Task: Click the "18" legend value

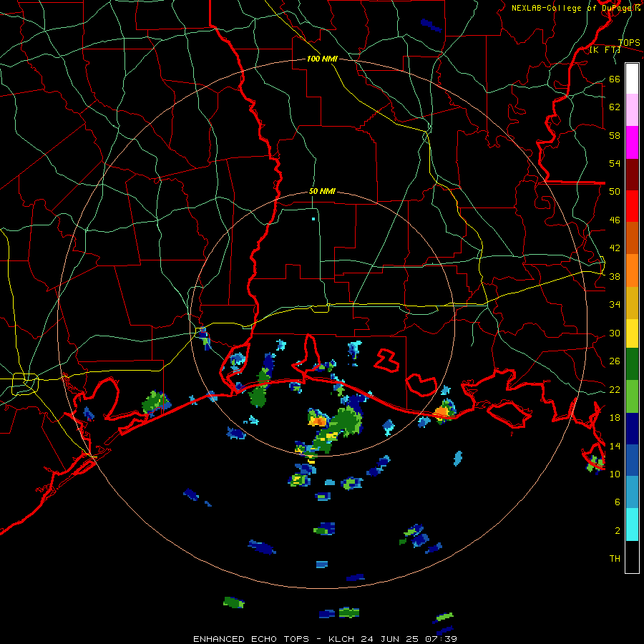Action: point(615,418)
